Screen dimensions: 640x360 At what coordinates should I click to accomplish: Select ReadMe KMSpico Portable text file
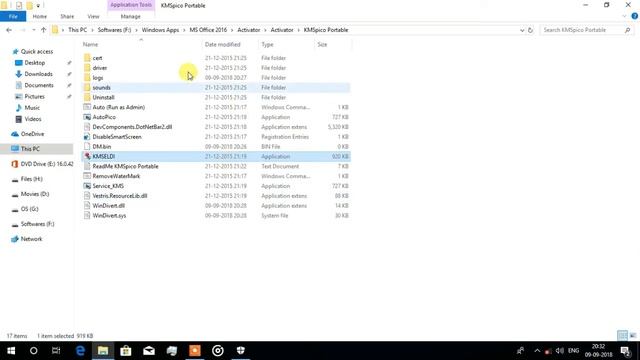125,166
